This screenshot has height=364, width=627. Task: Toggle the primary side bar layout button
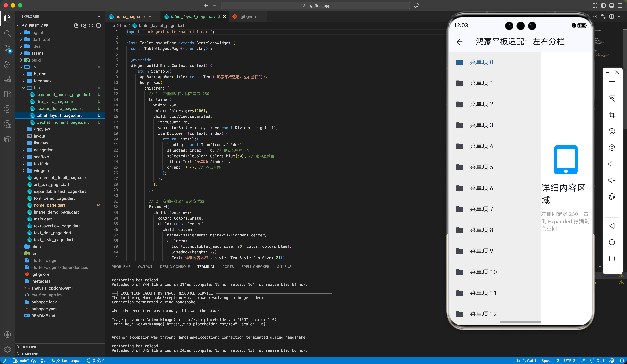(x=603, y=5)
